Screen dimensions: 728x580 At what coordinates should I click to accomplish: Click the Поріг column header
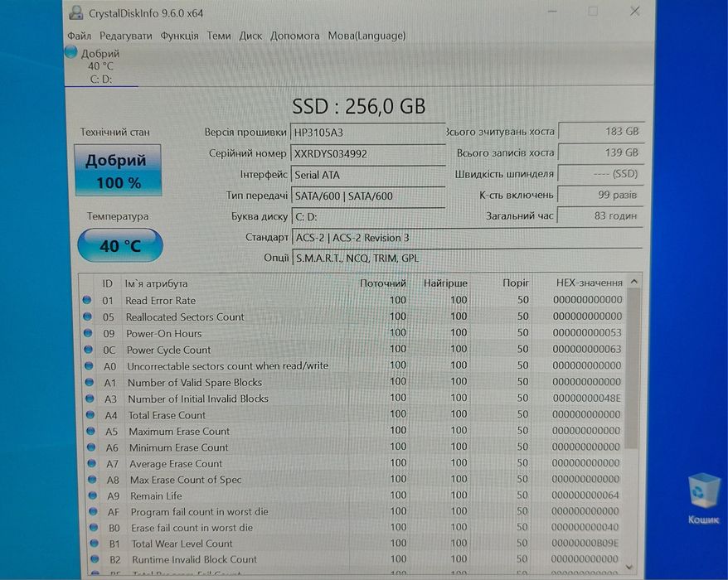pyautogui.click(x=516, y=283)
